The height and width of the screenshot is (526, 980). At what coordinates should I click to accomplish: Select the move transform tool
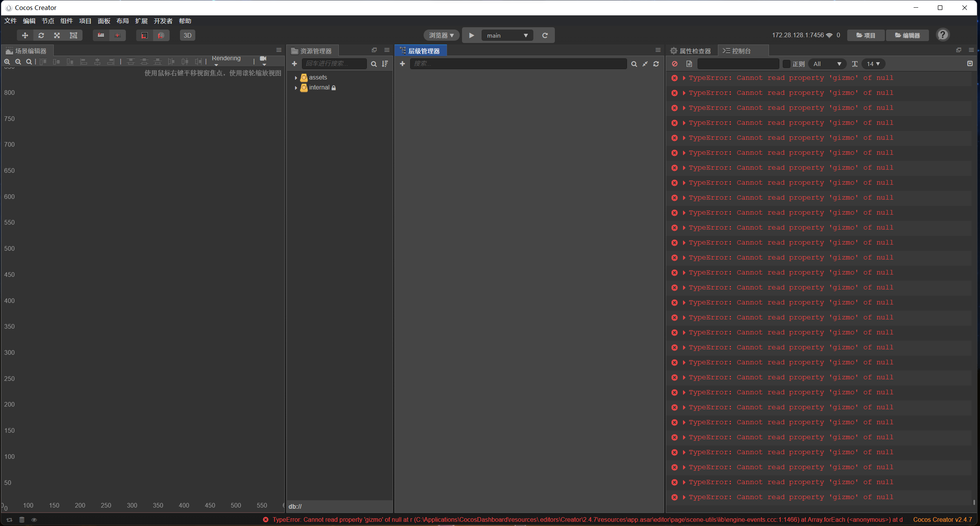[x=25, y=35]
